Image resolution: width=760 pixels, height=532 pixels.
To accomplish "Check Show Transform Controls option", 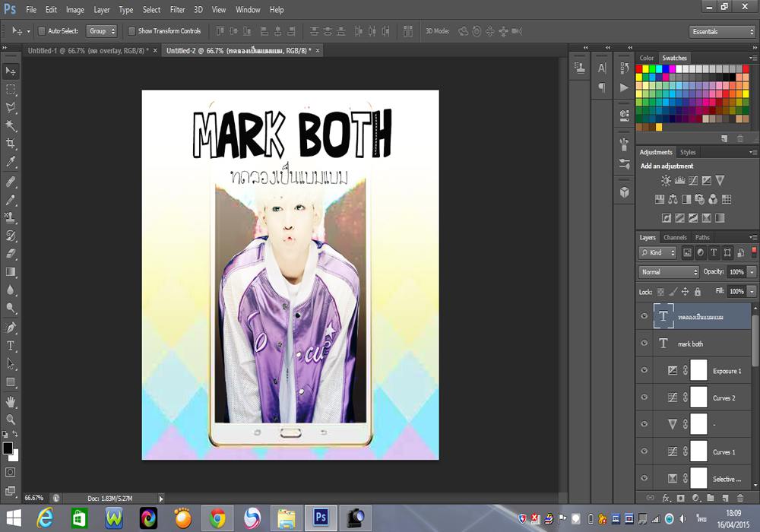I will (131, 31).
